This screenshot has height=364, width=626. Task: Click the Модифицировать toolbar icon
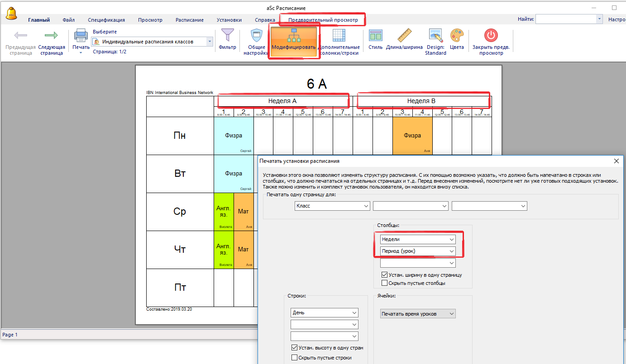[x=294, y=36]
